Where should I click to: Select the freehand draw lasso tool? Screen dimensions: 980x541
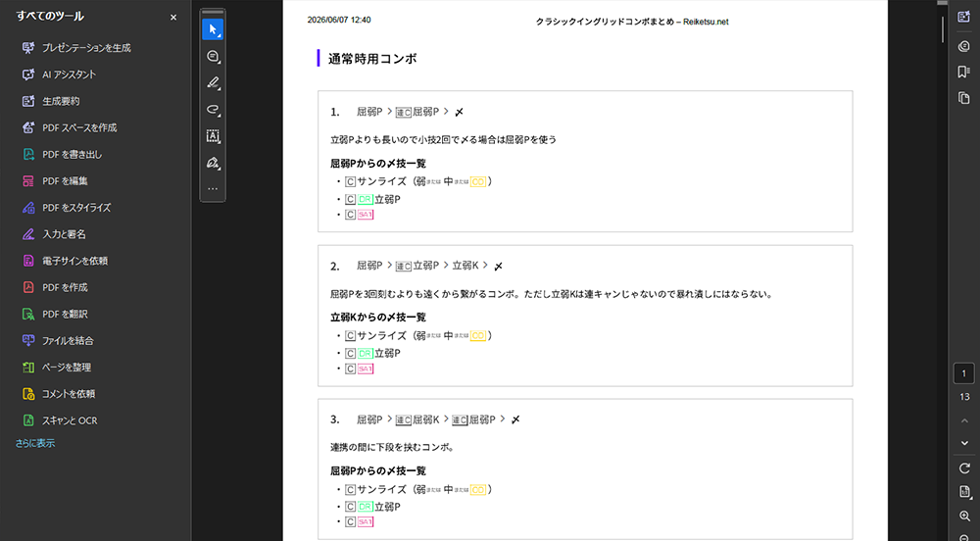[213, 110]
